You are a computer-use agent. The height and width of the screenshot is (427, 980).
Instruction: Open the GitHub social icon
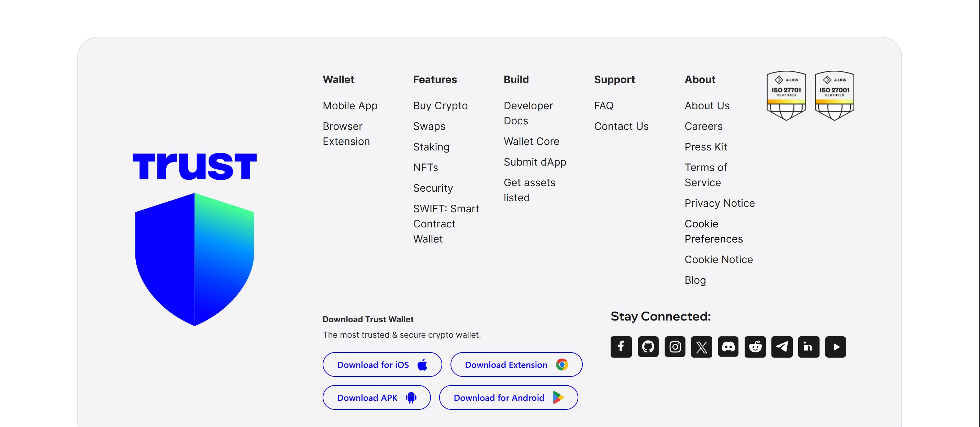[x=648, y=346]
